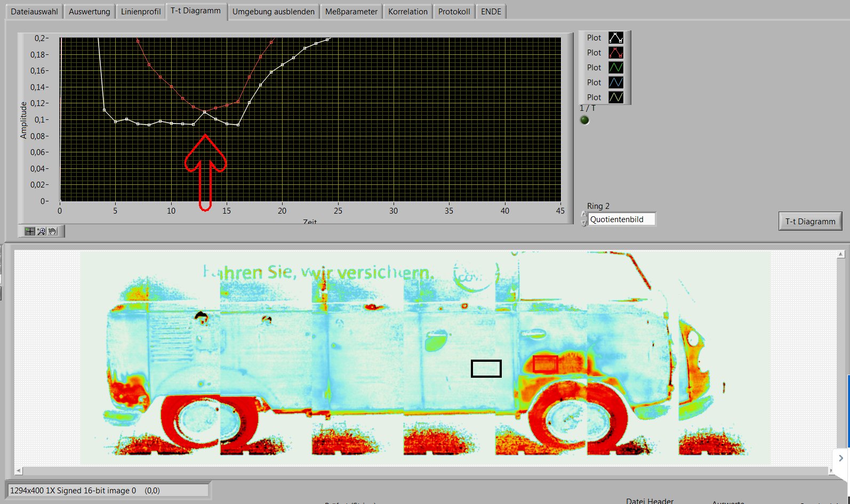This screenshot has height=504, width=850.
Task: Open the Auswertung tab
Action: tap(90, 12)
